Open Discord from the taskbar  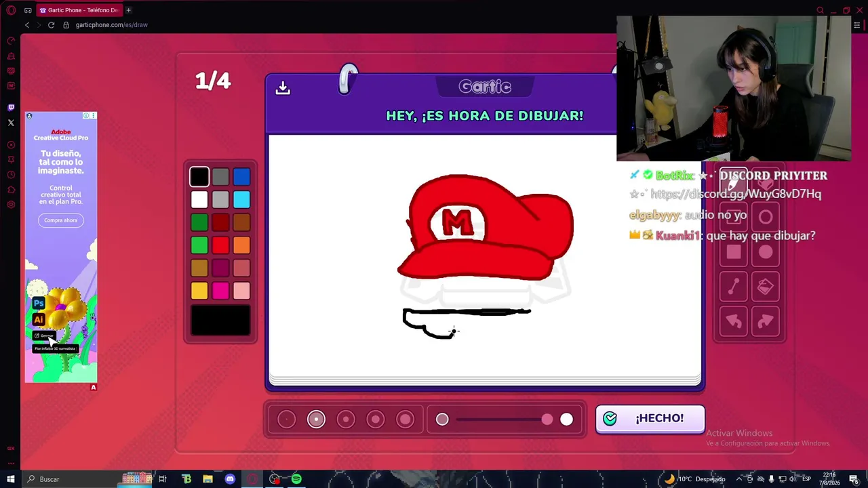pos(230,479)
